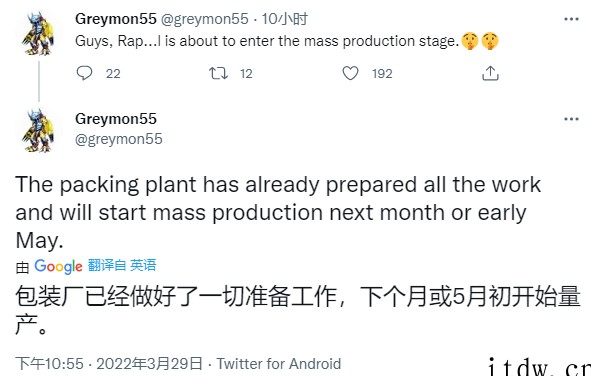
Task: Click Greymon55 avatar on the second tweet
Action: [38, 131]
